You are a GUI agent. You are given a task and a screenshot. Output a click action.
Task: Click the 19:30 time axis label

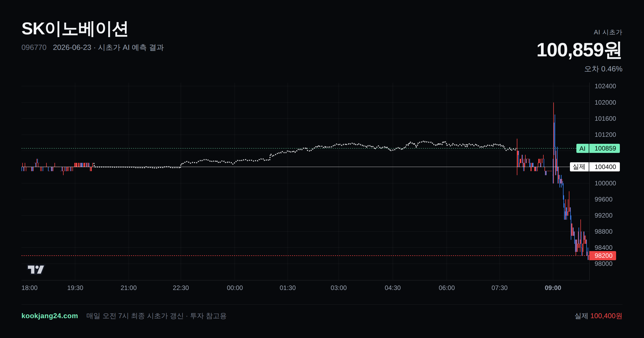pyautogui.click(x=75, y=288)
